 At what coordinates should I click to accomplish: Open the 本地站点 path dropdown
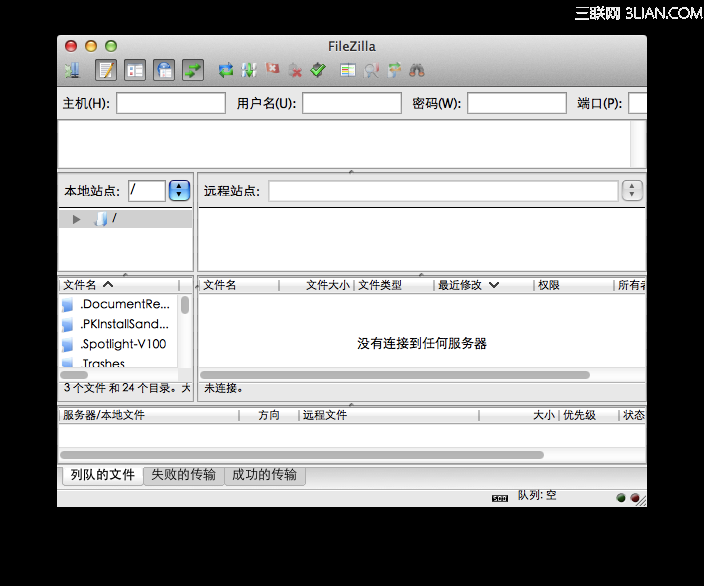180,191
